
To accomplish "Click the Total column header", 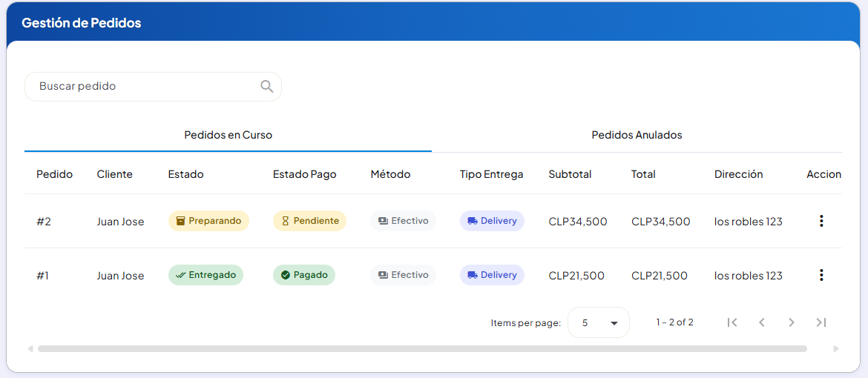I will click(x=643, y=174).
